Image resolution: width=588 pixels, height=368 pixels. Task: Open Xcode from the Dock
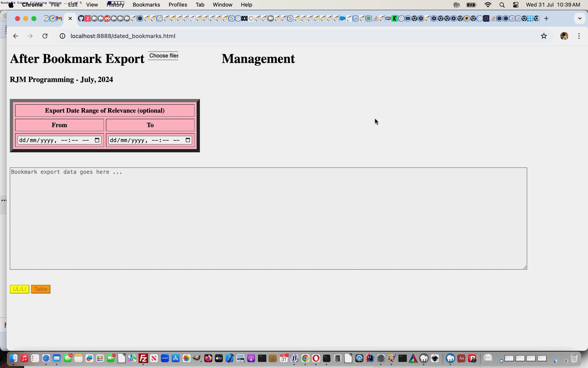click(x=230, y=358)
